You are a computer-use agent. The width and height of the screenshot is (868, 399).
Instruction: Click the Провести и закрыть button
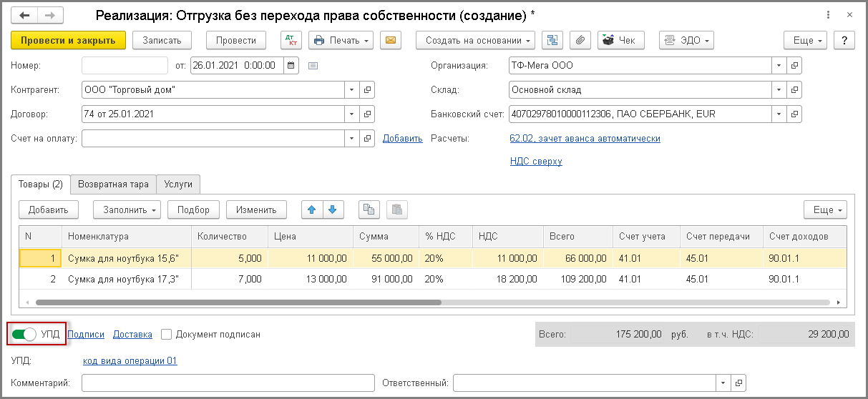pyautogui.click(x=69, y=41)
